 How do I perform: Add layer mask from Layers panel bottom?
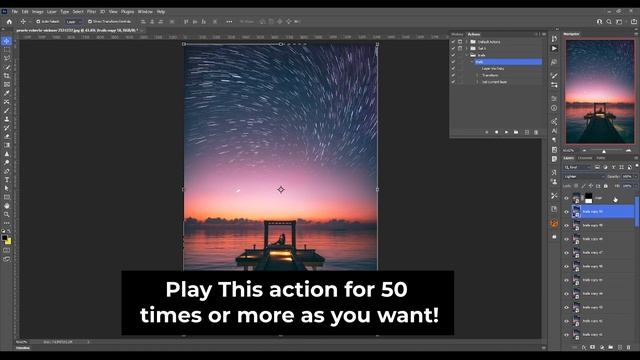click(x=593, y=347)
